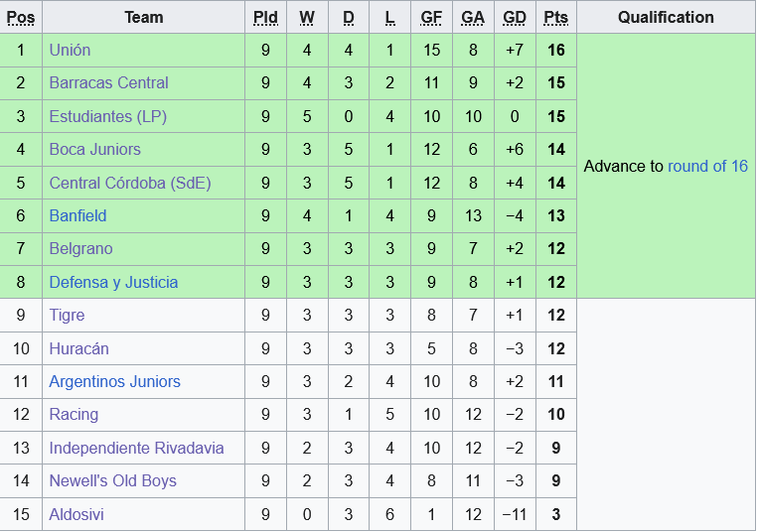Open the Aldosivi team link
Viewport: 758px width, 532px height.
76,514
